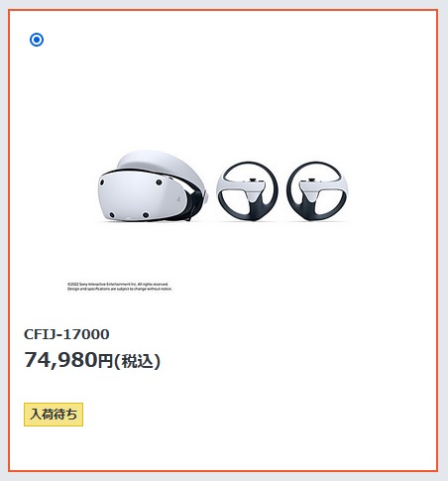
Task: Click the analog stick on left controller
Action: point(253,180)
